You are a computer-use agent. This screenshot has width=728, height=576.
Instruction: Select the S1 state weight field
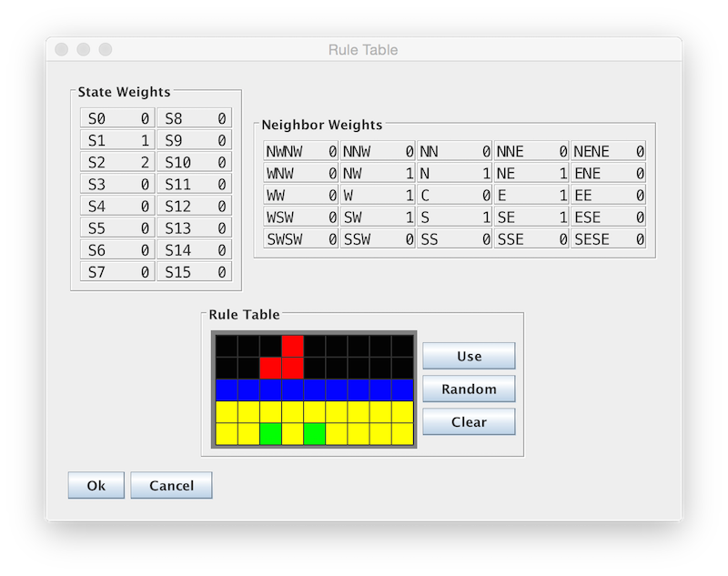[x=117, y=140]
